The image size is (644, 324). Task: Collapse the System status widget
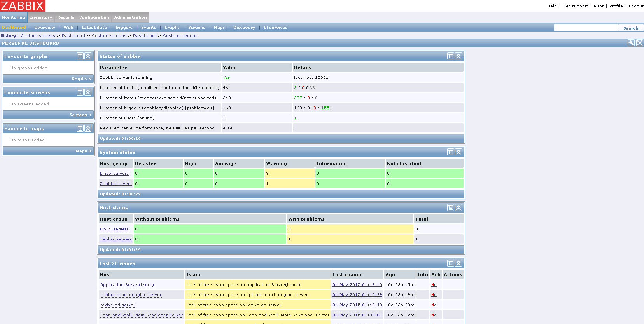coord(458,152)
